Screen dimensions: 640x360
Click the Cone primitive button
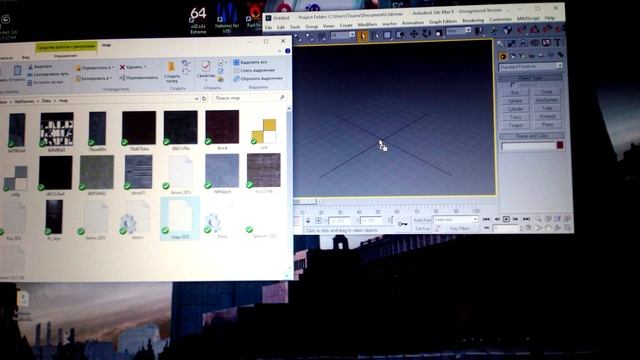coord(547,92)
